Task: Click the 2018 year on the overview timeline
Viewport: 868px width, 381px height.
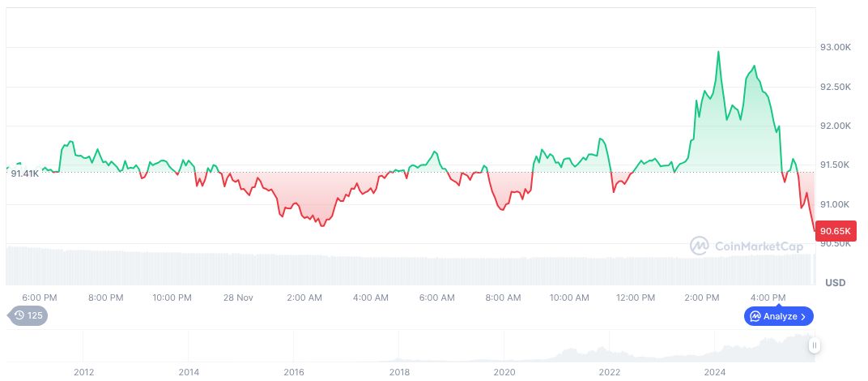Action: point(399,372)
